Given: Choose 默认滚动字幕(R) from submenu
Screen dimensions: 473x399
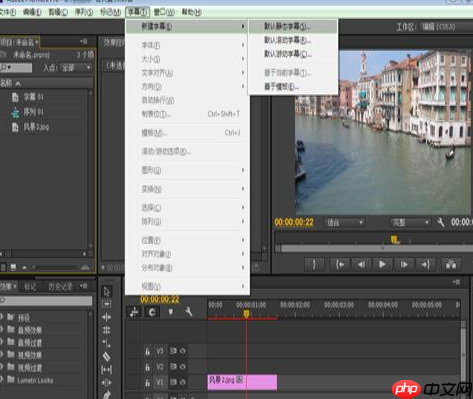Looking at the screenshot, I should click(293, 40).
